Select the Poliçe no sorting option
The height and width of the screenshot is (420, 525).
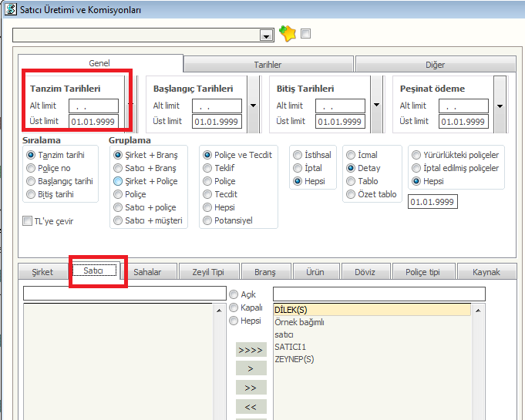pyautogui.click(x=31, y=168)
